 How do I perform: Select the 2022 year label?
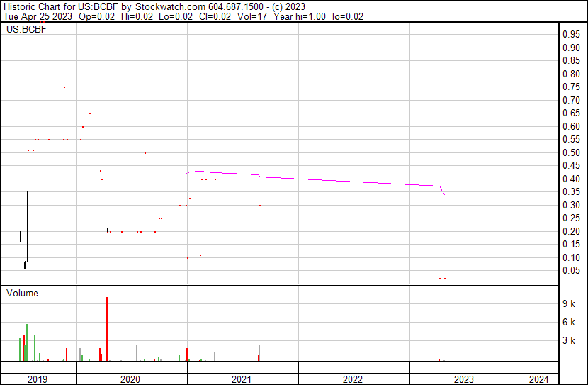tap(353, 379)
